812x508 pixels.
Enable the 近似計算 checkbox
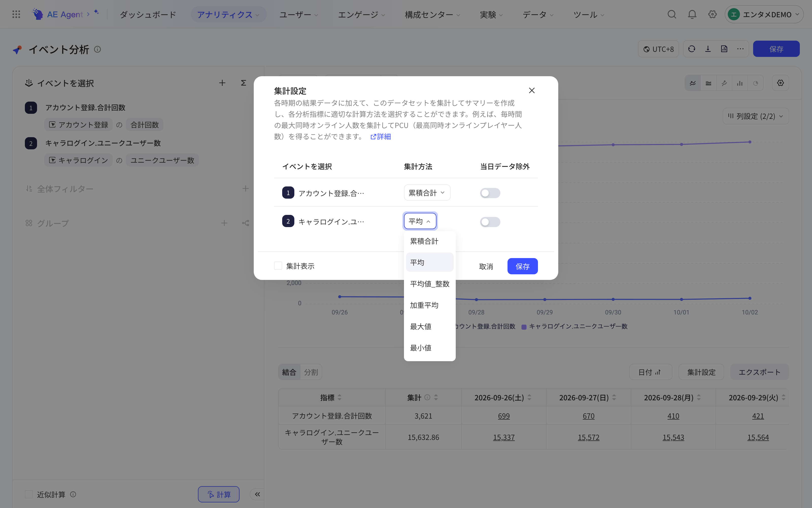(29, 494)
